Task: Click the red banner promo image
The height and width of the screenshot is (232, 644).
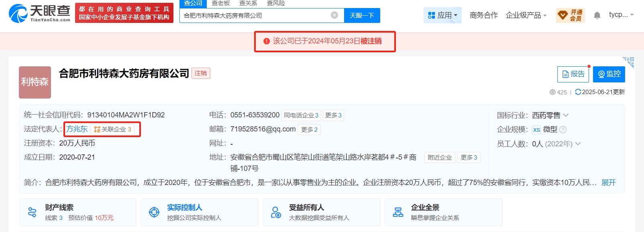Action: pos(124,13)
